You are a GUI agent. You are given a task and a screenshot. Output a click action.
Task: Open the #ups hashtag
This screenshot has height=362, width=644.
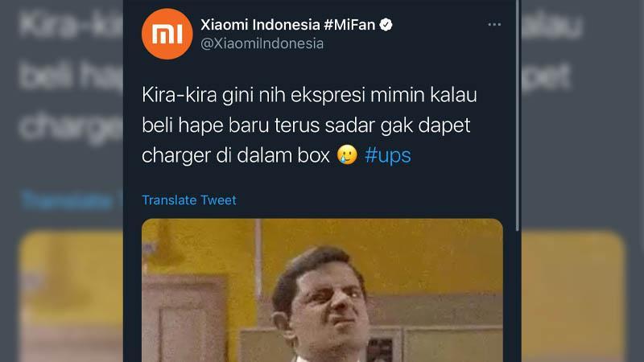388,155
